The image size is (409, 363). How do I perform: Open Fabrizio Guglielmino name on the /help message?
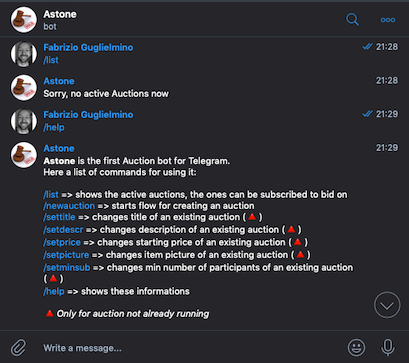[x=88, y=115]
